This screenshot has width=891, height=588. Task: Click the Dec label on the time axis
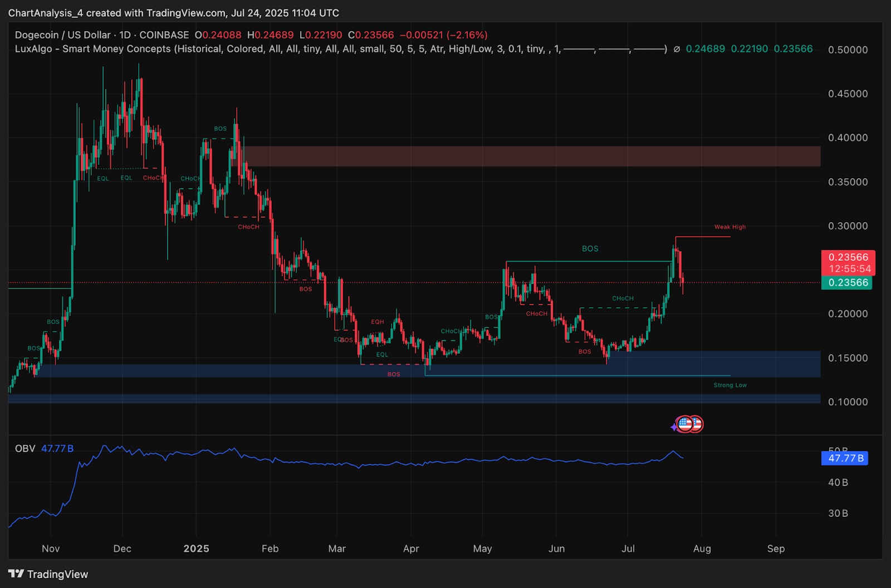pos(123,549)
